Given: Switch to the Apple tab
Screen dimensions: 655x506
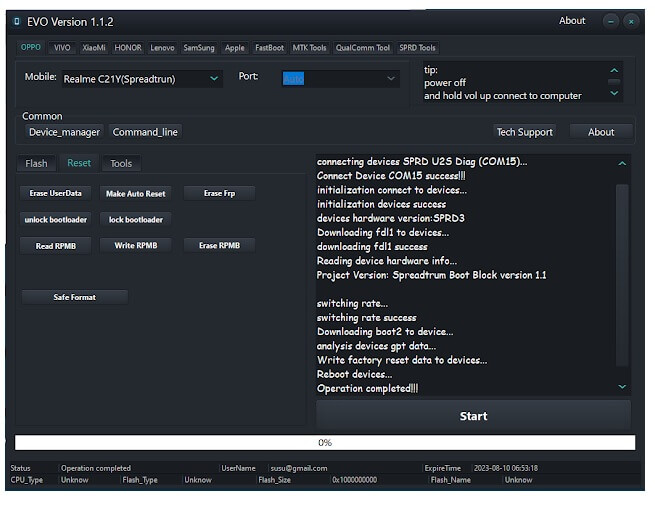Looking at the screenshot, I should [x=234, y=48].
